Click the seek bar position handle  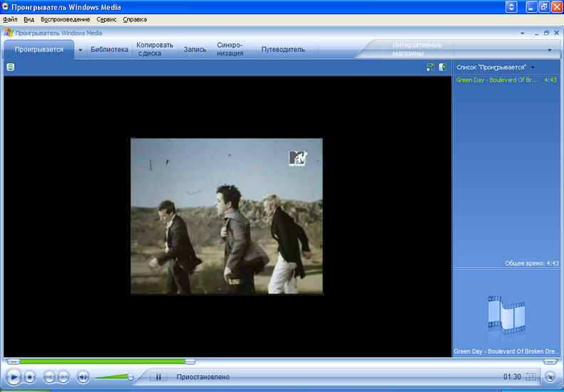tap(190, 361)
